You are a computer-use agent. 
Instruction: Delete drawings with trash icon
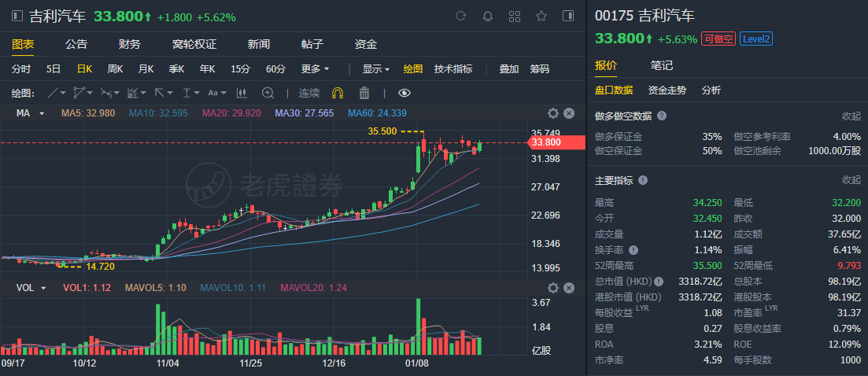(364, 93)
